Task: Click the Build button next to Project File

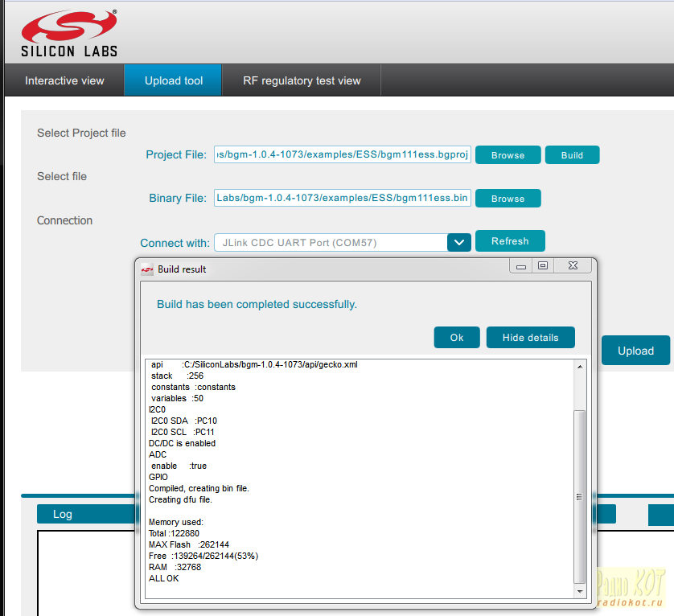Action: (x=572, y=155)
